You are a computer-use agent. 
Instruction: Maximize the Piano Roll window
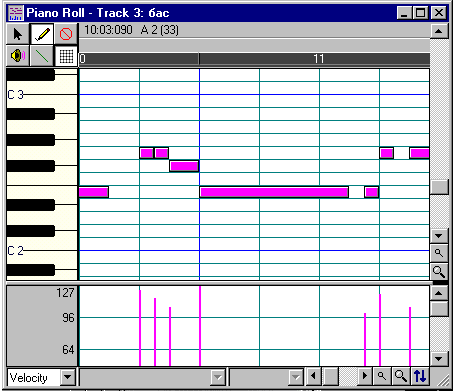tap(421, 13)
